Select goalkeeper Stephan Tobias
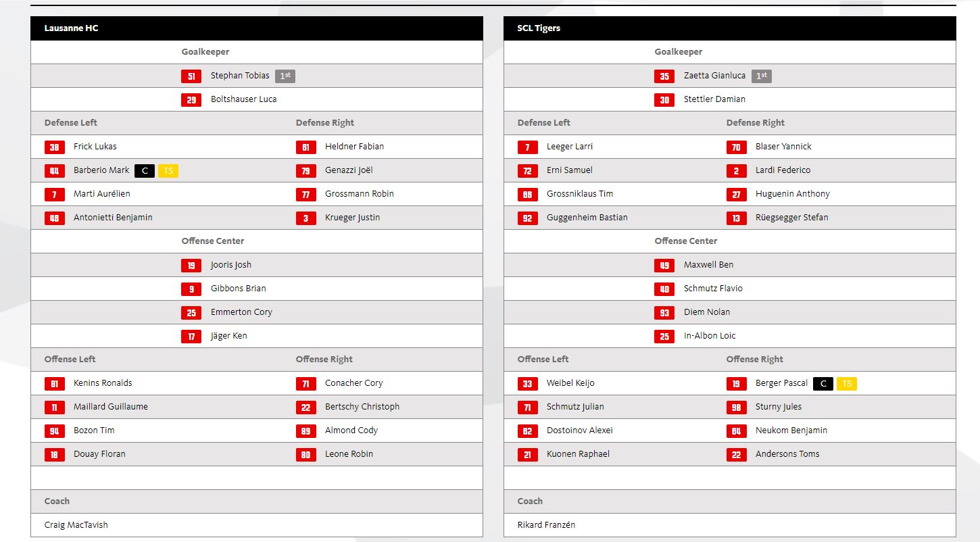 (240, 76)
